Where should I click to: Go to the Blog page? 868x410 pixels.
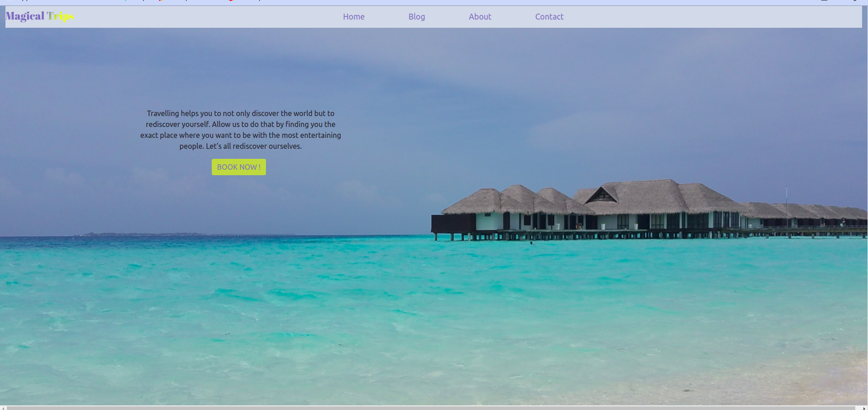[417, 17]
